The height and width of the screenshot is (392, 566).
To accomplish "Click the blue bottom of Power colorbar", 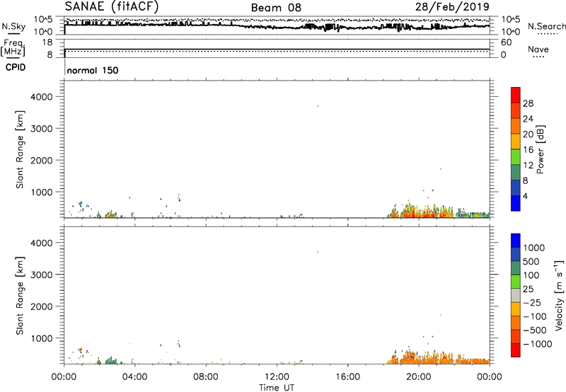I will 516,203.
